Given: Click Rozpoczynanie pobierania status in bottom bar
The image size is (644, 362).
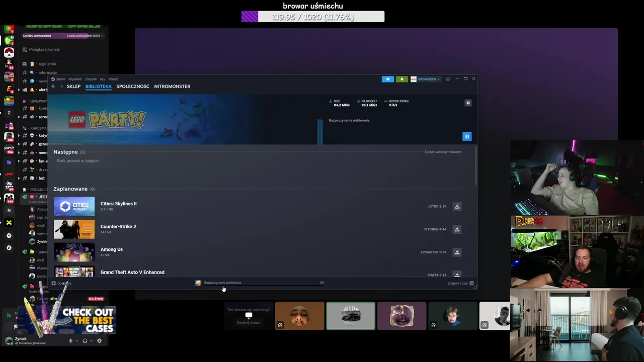Looking at the screenshot, I should click(222, 283).
